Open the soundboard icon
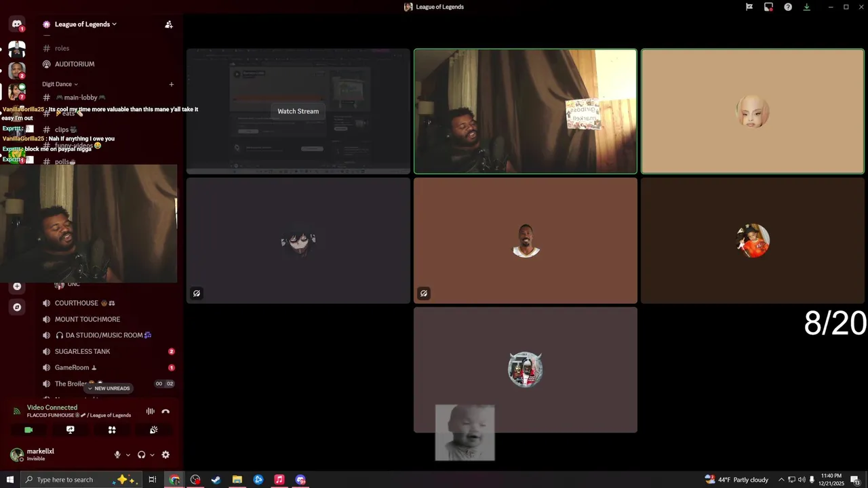The image size is (868, 488). pos(154,430)
